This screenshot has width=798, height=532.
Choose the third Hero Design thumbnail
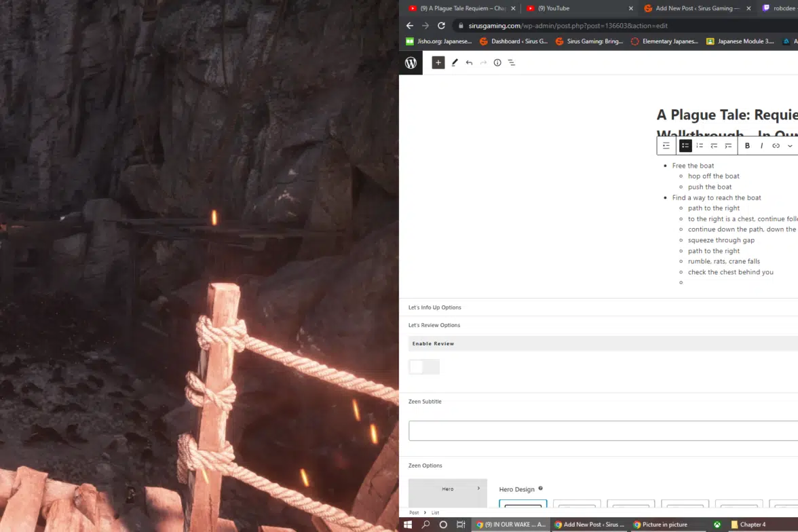(x=630, y=504)
